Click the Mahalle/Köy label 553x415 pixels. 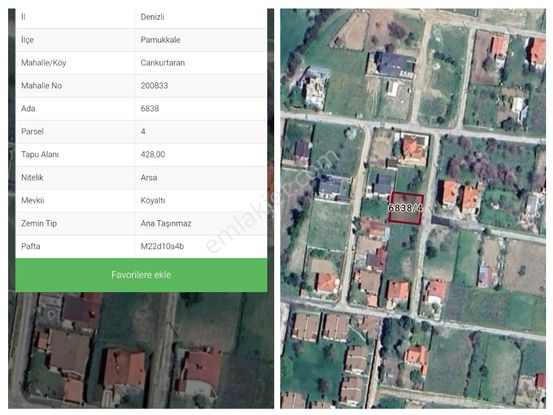[x=43, y=63]
